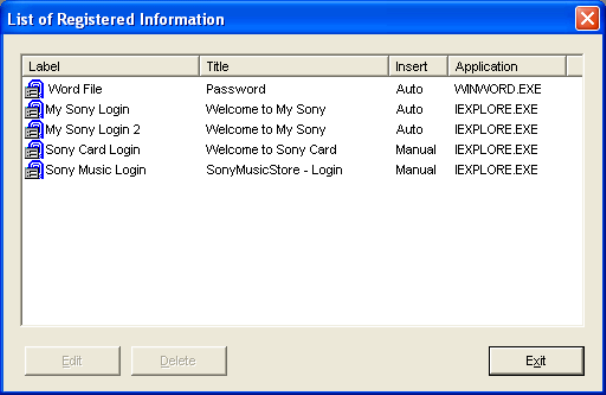Sort list by Application column header
This screenshot has width=606, height=395.
click(x=507, y=66)
